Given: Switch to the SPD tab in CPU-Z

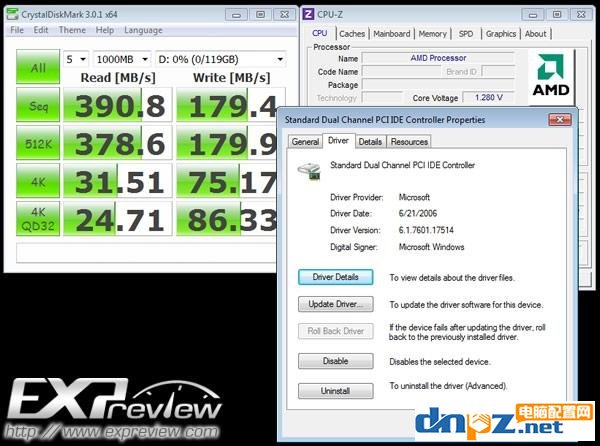Looking at the screenshot, I should [466, 34].
